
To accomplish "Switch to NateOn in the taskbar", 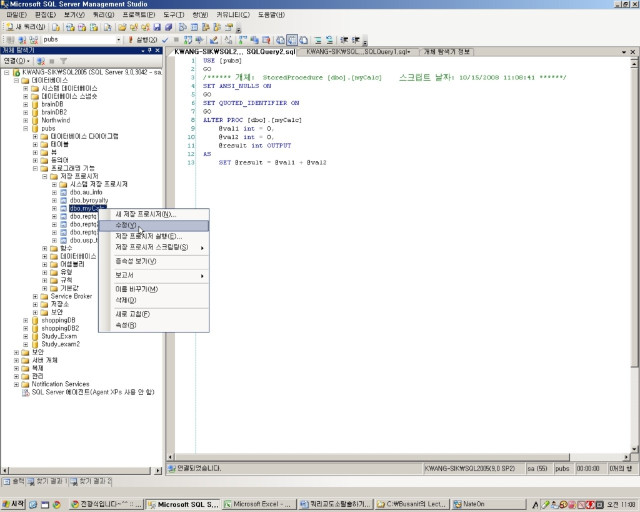I will 489,505.
